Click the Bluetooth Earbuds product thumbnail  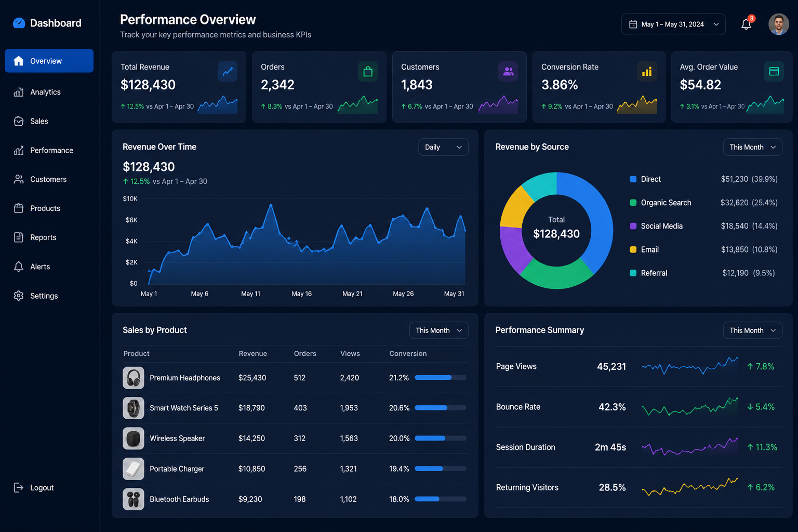tap(134, 499)
